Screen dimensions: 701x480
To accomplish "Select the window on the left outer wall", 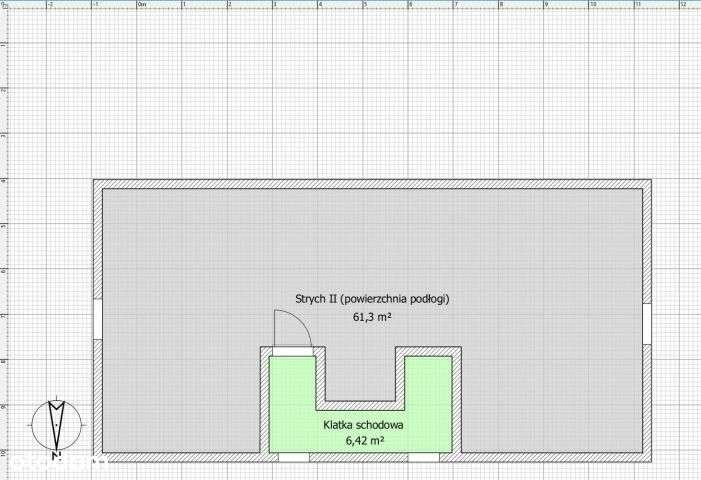I will 98,319.
